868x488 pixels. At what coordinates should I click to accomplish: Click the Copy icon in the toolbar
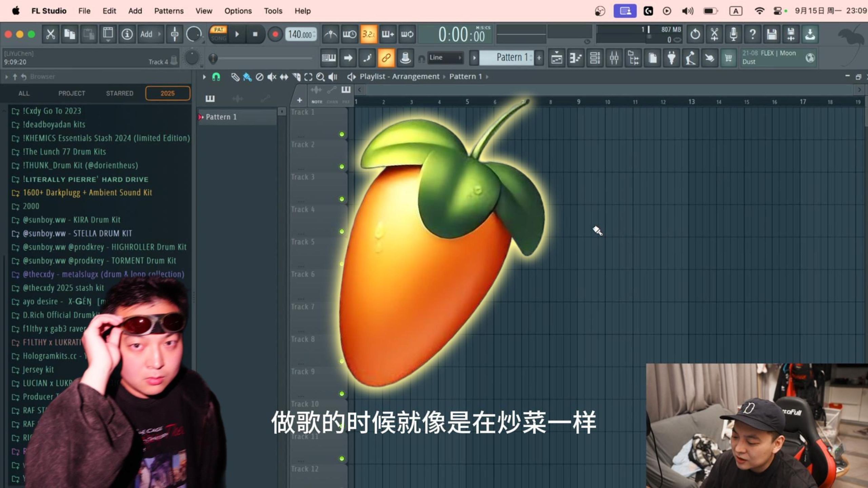pos(70,34)
